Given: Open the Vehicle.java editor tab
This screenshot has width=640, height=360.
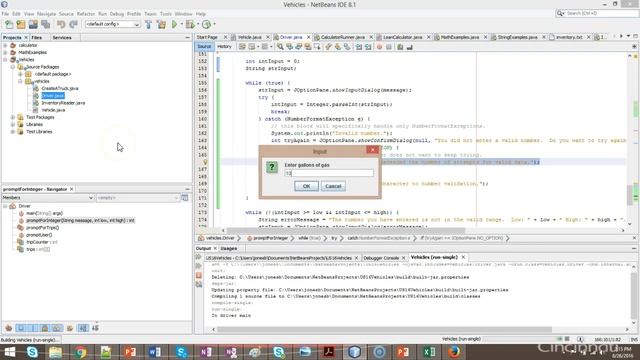Looking at the screenshot, I should click(249, 37).
